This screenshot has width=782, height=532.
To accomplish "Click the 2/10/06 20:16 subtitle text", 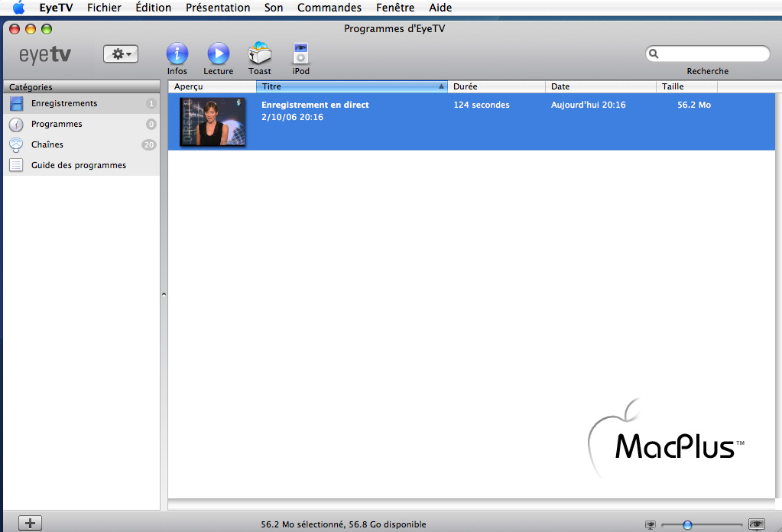I will (292, 117).
